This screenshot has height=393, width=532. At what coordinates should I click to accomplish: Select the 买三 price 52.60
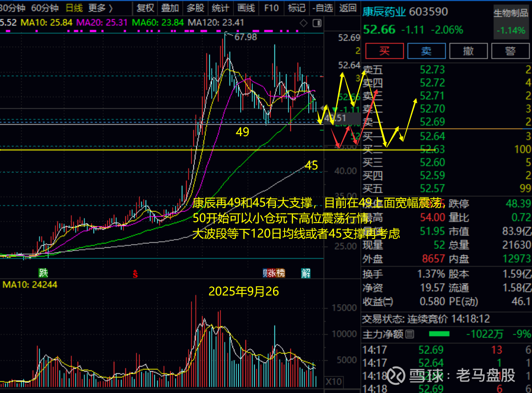pos(432,163)
